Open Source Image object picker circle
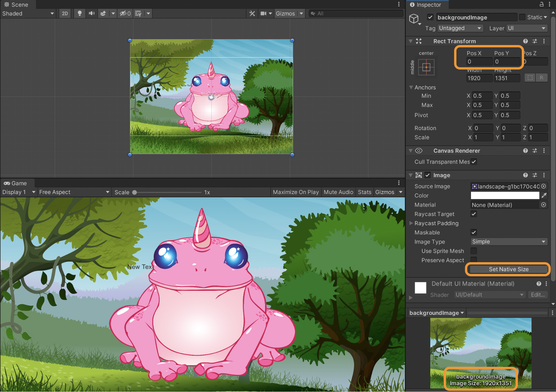This screenshot has height=392, width=556. [543, 186]
